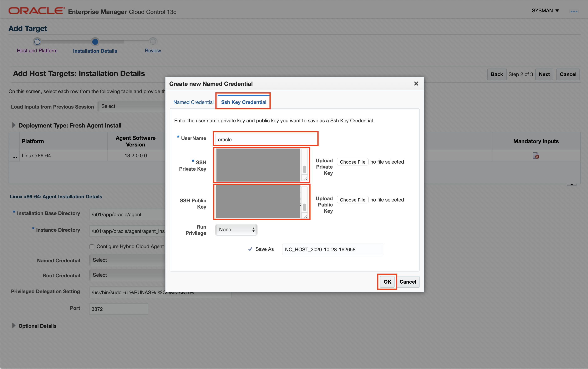588x369 pixels.
Task: Click the Mandatory Inputs column header
Action: coord(536,141)
